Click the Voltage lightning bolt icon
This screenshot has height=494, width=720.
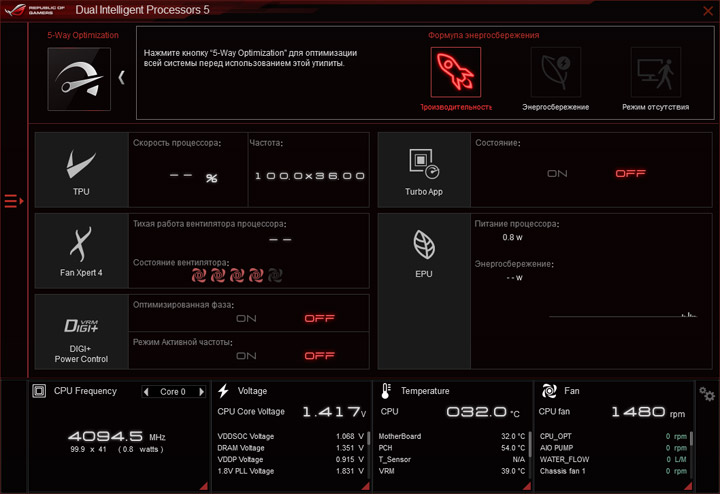tap(224, 391)
